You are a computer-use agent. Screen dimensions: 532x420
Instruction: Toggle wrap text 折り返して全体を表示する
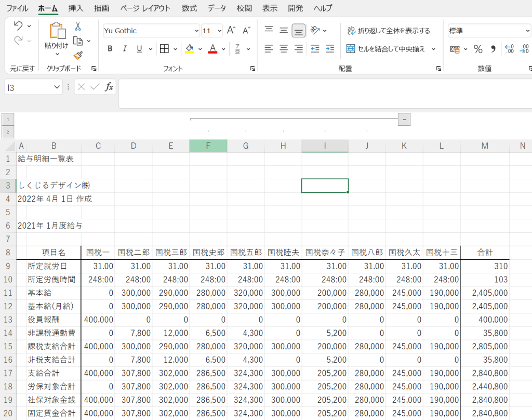point(389,31)
